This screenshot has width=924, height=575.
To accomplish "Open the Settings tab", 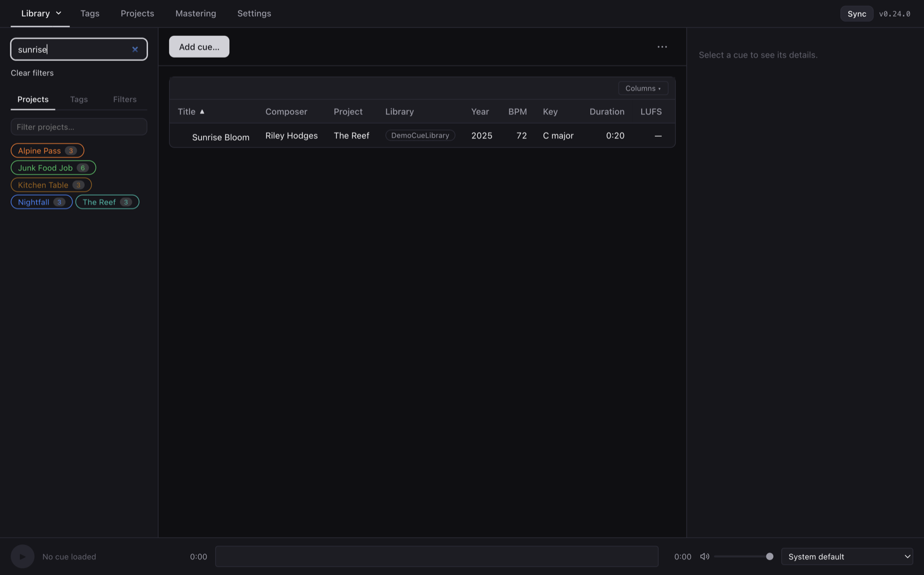I will click(254, 13).
